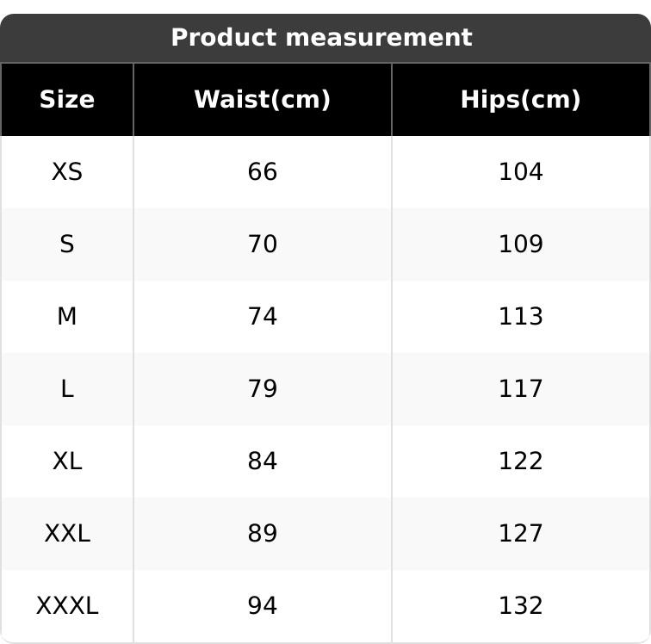
Task: Click waist value 70
Action: tap(263, 245)
